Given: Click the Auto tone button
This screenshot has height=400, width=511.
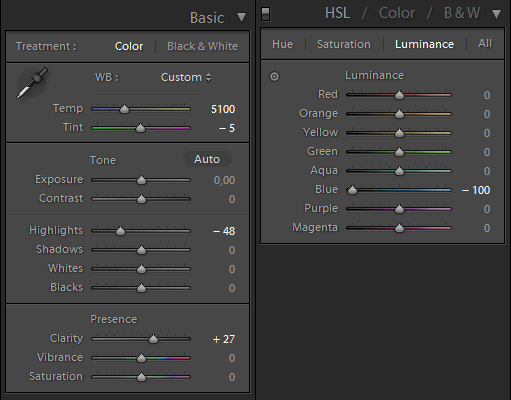Looking at the screenshot, I should click(207, 159).
